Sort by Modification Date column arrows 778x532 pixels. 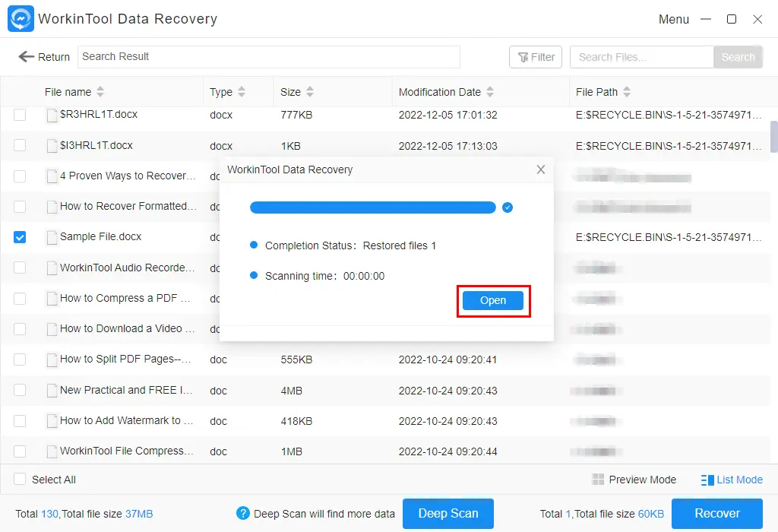coord(490,92)
